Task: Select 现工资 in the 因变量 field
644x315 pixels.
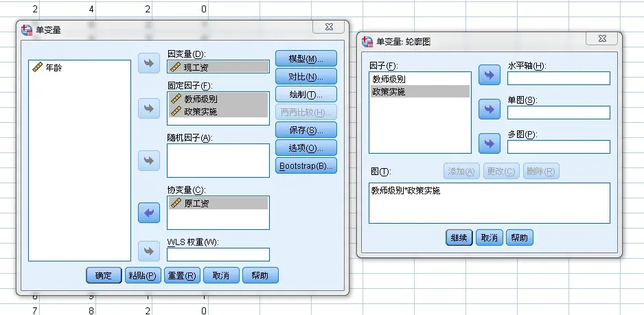Action: 218,67
